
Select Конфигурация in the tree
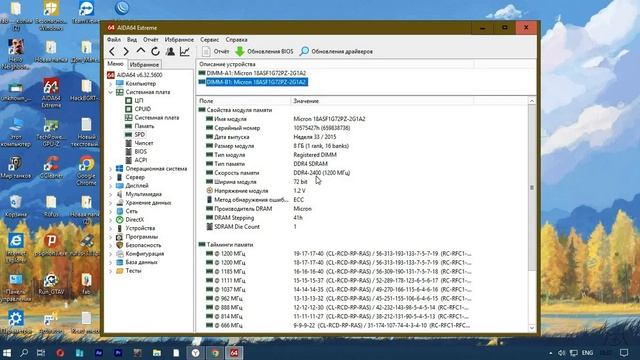[x=140, y=254]
